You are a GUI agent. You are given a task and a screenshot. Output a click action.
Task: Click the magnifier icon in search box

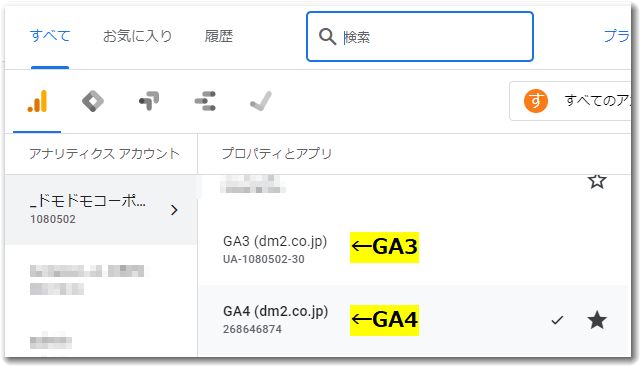click(327, 37)
